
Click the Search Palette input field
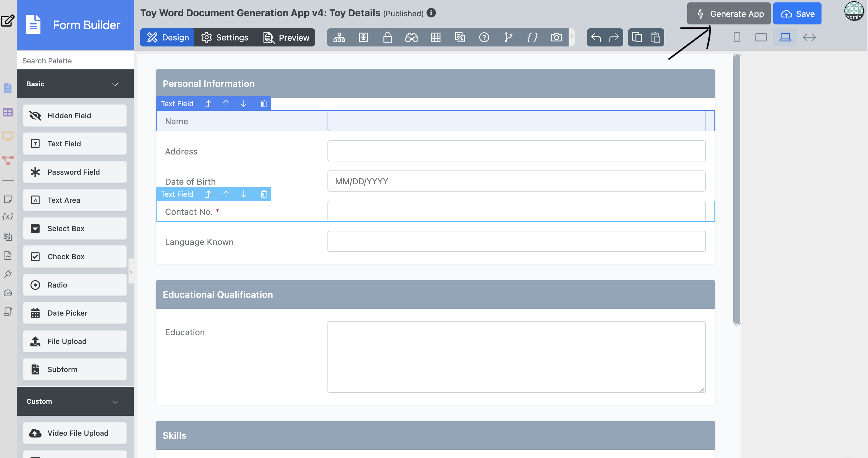pyautogui.click(x=75, y=61)
